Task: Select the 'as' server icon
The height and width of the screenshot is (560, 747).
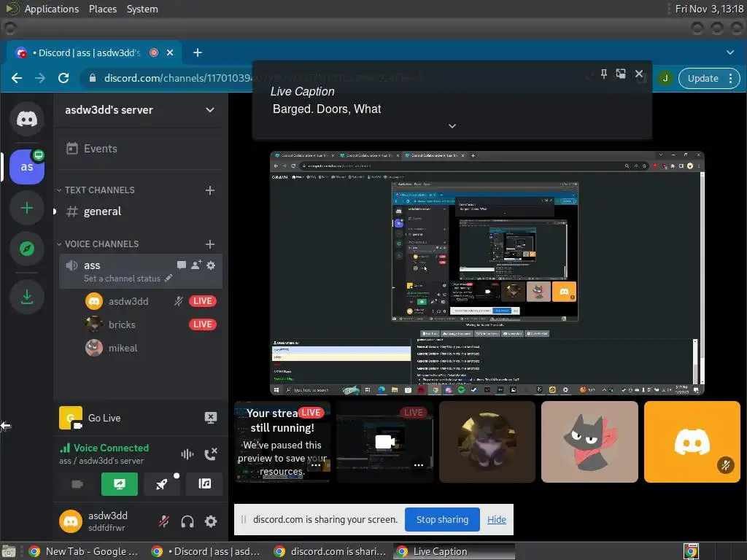Action: click(27, 167)
